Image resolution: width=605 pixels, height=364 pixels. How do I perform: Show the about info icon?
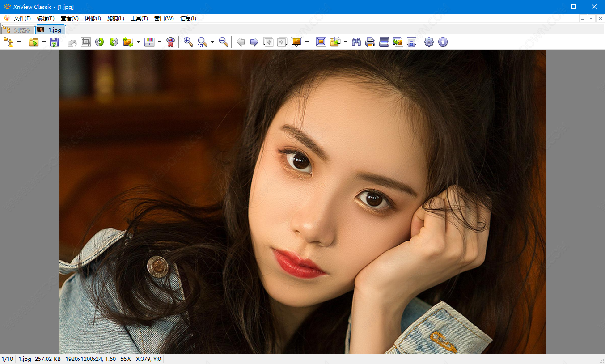[443, 42]
